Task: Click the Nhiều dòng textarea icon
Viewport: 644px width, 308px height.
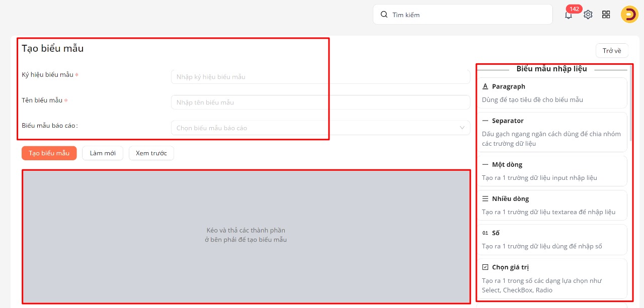Action: (485, 199)
